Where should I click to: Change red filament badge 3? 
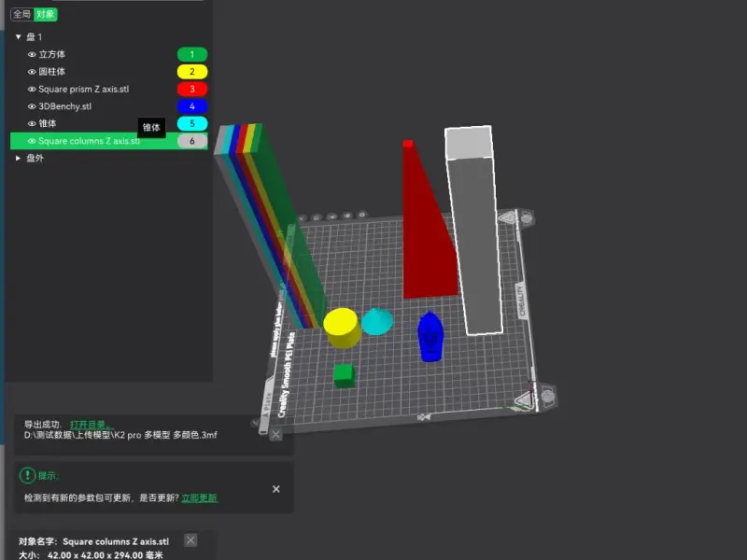192,89
